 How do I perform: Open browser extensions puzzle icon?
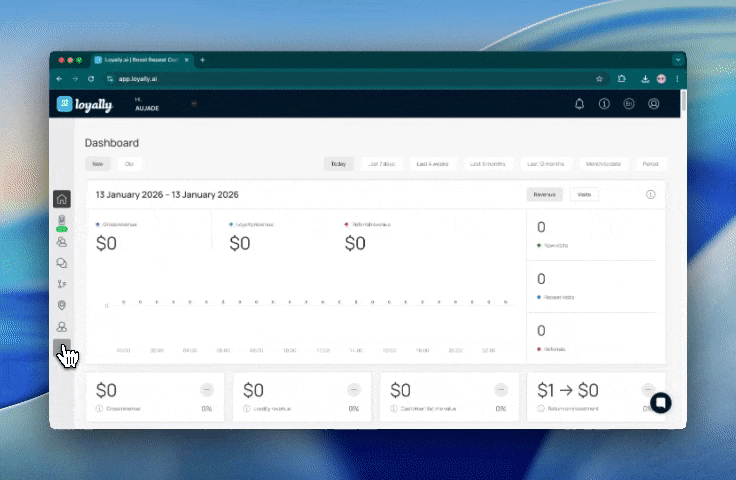[x=622, y=79]
